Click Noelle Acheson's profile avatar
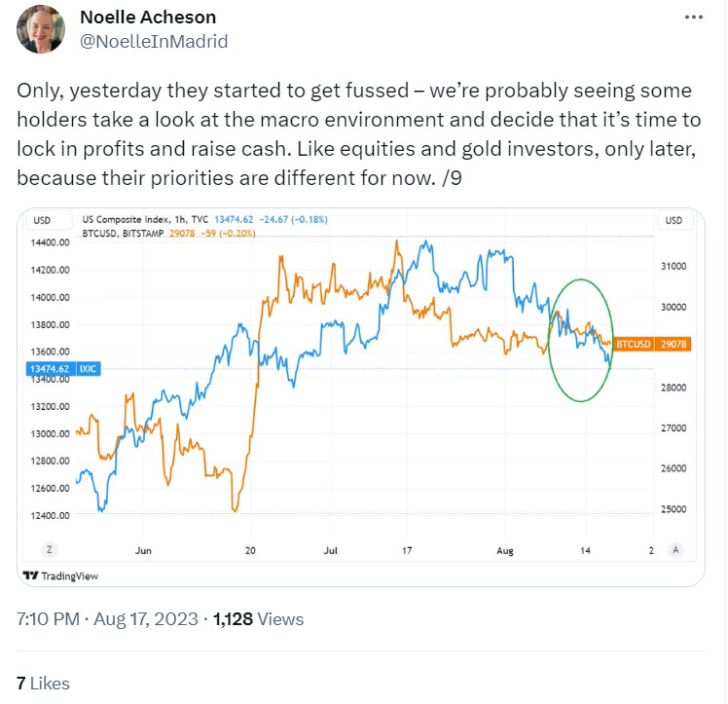Viewport: 728px width, 704px height. [41, 29]
